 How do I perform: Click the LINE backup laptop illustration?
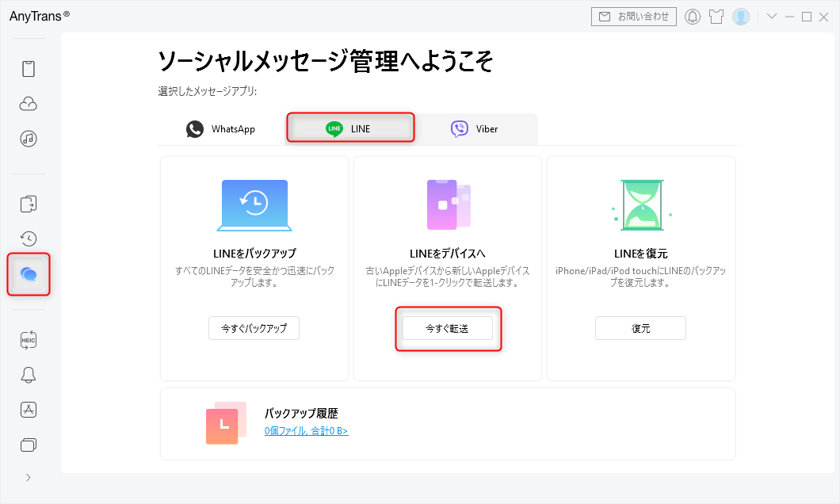coord(254,206)
